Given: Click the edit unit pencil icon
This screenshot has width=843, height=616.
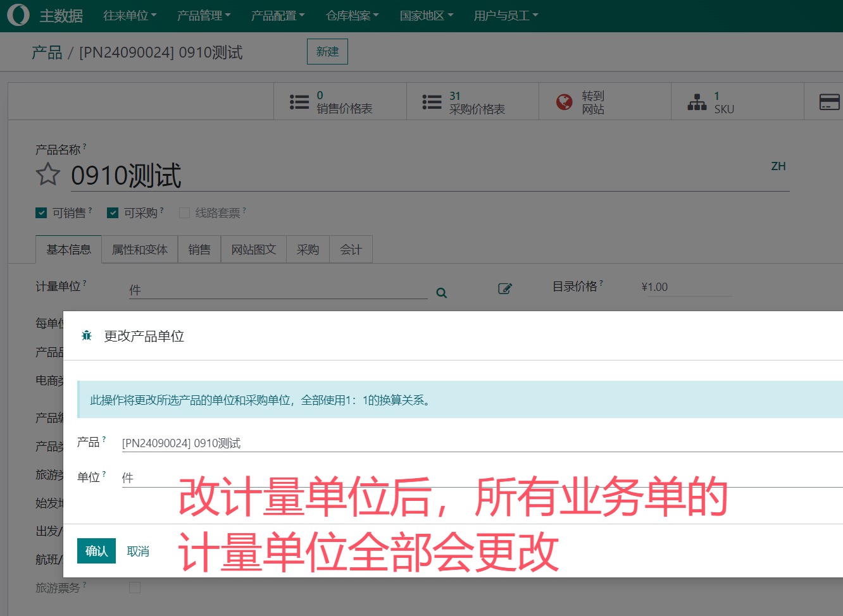Looking at the screenshot, I should point(505,289).
